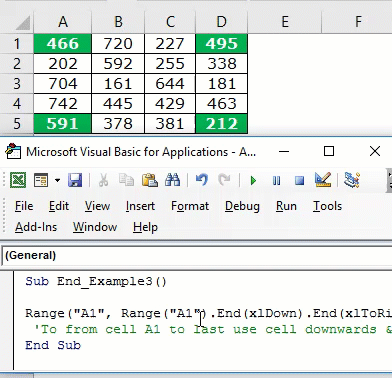The height and width of the screenshot is (378, 392).
Task: Run the macro with green play button
Action: (x=253, y=181)
